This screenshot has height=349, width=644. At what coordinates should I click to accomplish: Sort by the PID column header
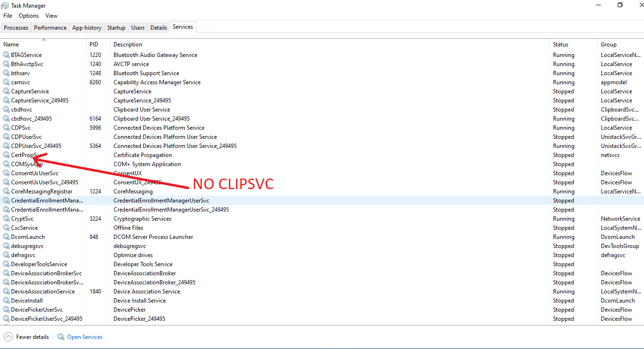99,45
